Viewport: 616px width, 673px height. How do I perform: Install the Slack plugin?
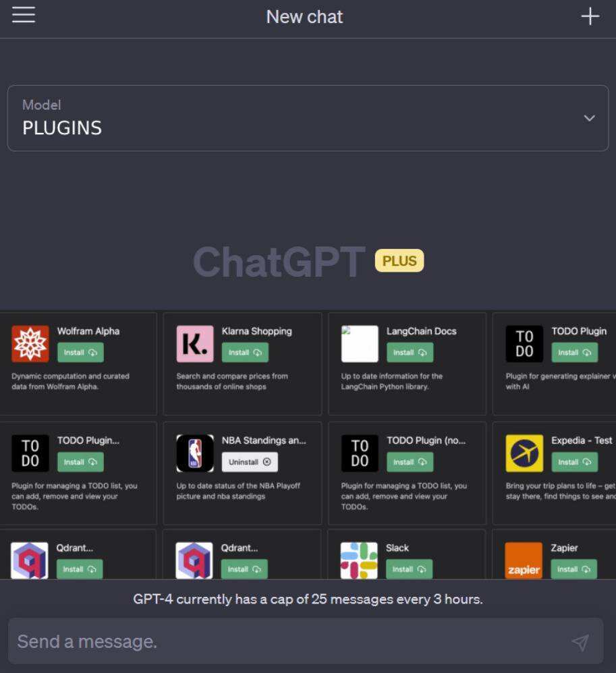(409, 569)
